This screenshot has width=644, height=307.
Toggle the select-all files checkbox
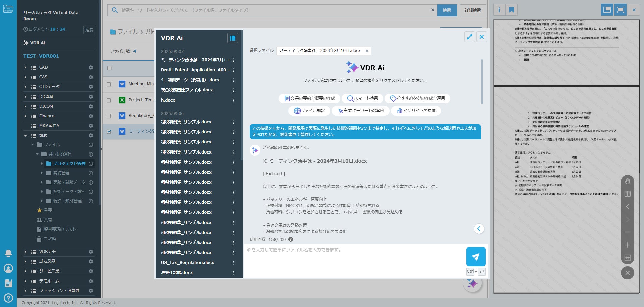[109, 68]
